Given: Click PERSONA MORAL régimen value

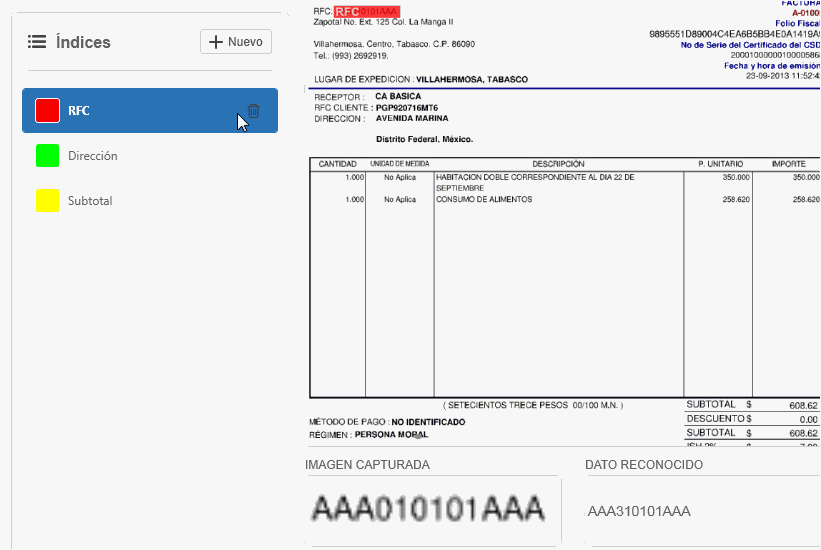Looking at the screenshot, I should click(391, 435).
